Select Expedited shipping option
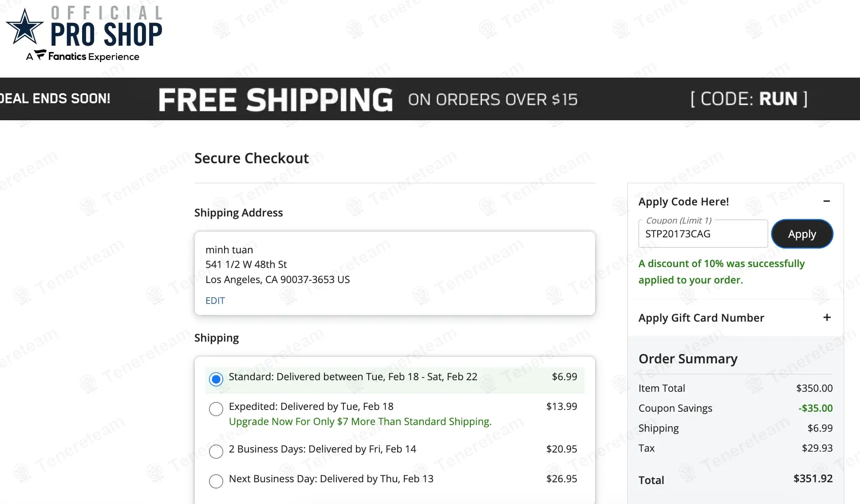Image resolution: width=860 pixels, height=504 pixels. (x=216, y=409)
